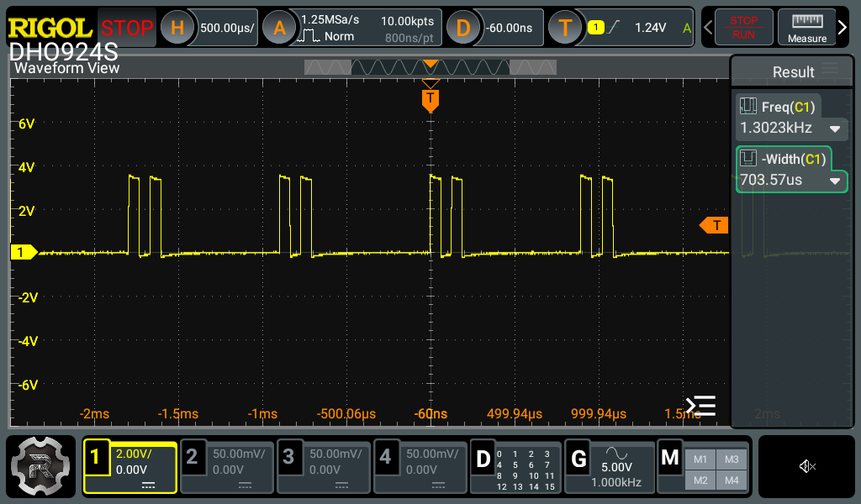Toggle channel 2 on or off
Viewport: 861px width, 504px height.
pyautogui.click(x=192, y=457)
